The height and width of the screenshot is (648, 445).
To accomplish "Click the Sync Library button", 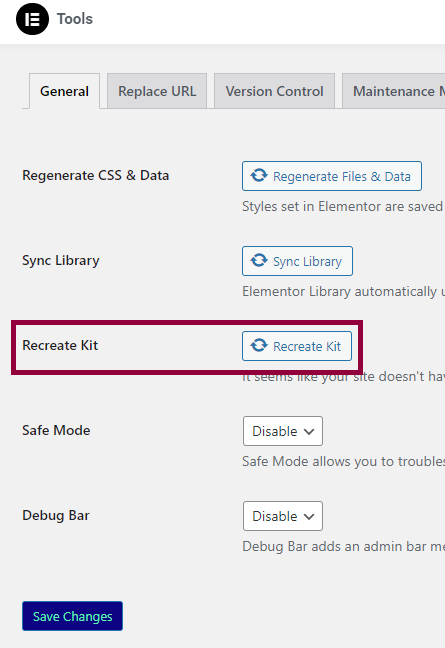I will click(297, 261).
